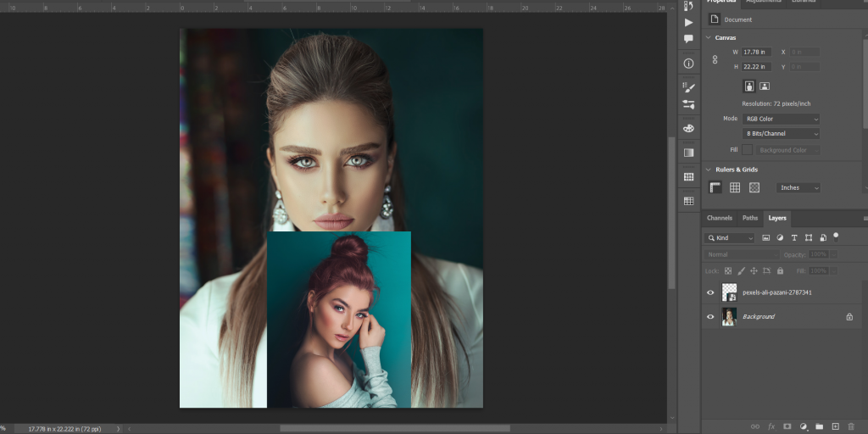Open the Inches units dropdown

[x=798, y=188]
